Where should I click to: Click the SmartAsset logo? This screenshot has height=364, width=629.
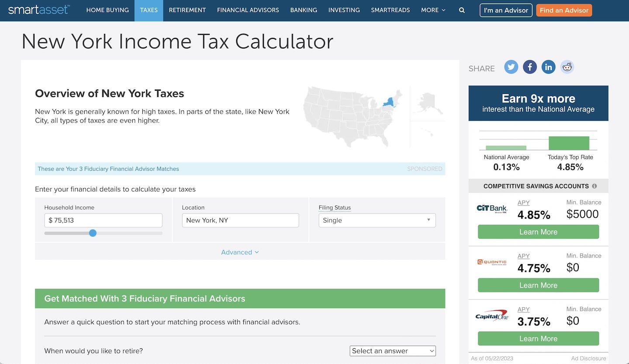[x=38, y=10]
